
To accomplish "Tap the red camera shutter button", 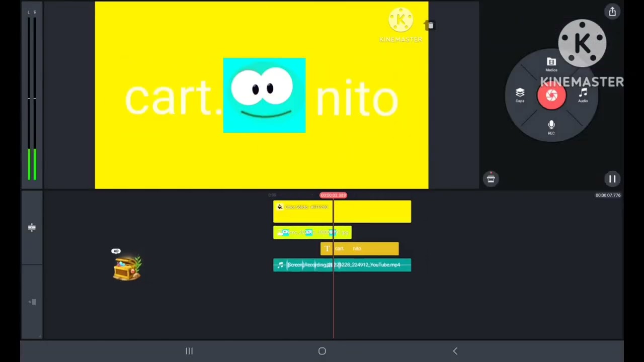I will point(551,95).
